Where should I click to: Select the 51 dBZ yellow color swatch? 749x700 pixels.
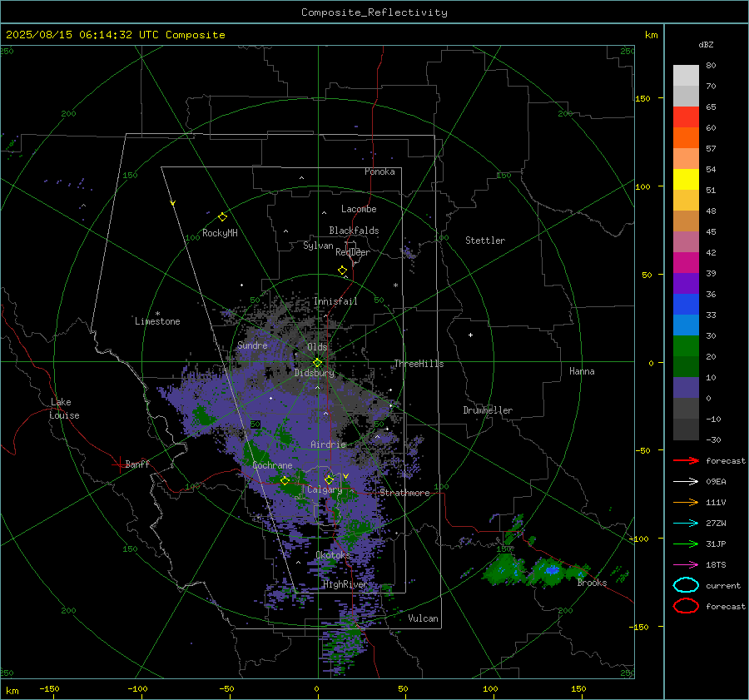686,180
